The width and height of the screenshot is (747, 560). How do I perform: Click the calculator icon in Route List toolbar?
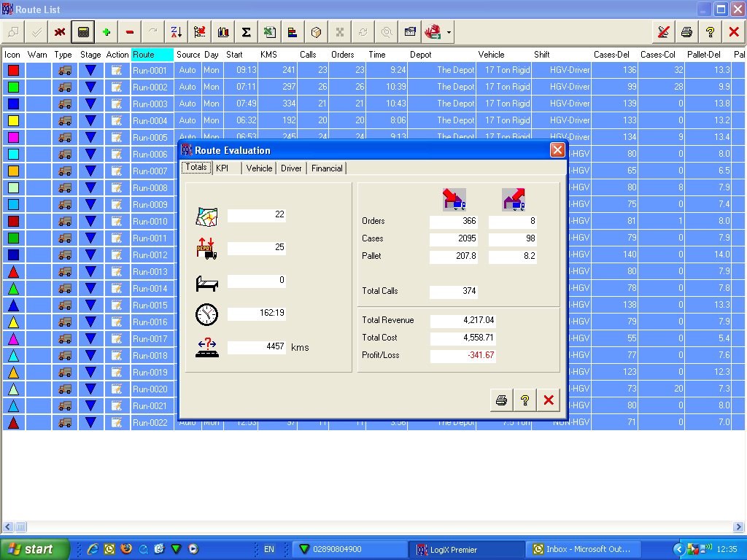coord(83,32)
